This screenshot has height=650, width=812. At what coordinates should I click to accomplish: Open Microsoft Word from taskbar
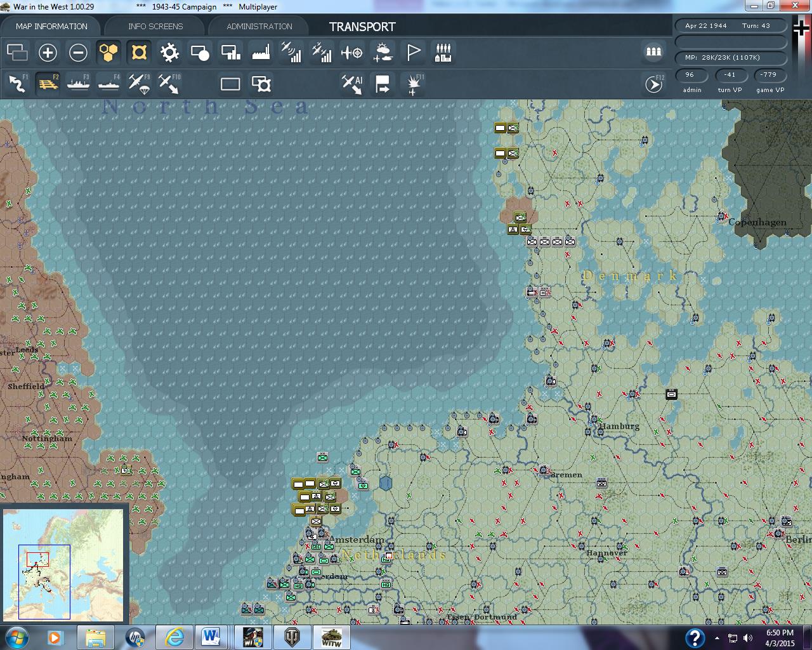click(211, 637)
